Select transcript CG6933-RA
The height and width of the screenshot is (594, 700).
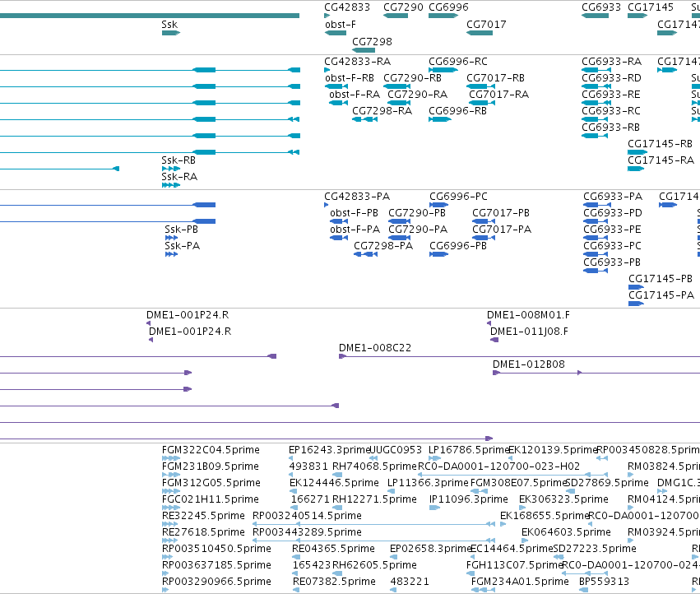(612, 61)
